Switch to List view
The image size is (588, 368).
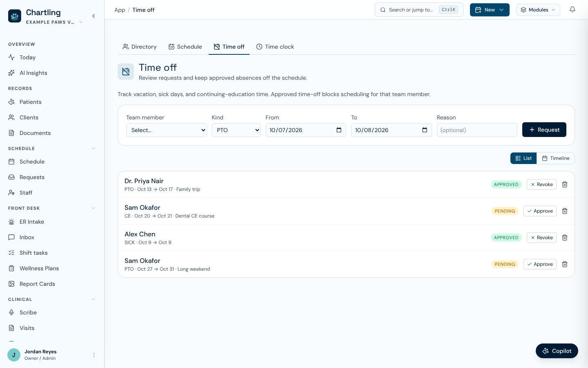click(523, 158)
